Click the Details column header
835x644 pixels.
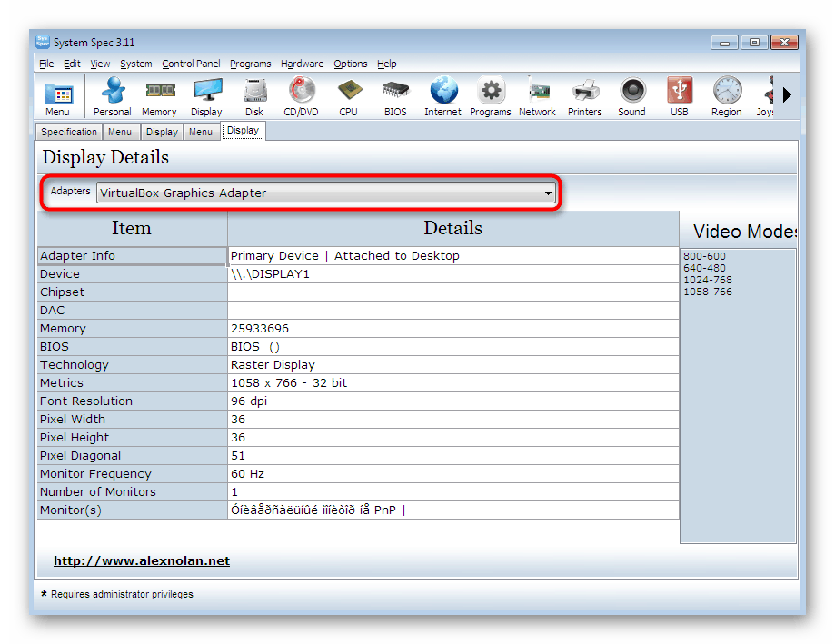click(453, 228)
